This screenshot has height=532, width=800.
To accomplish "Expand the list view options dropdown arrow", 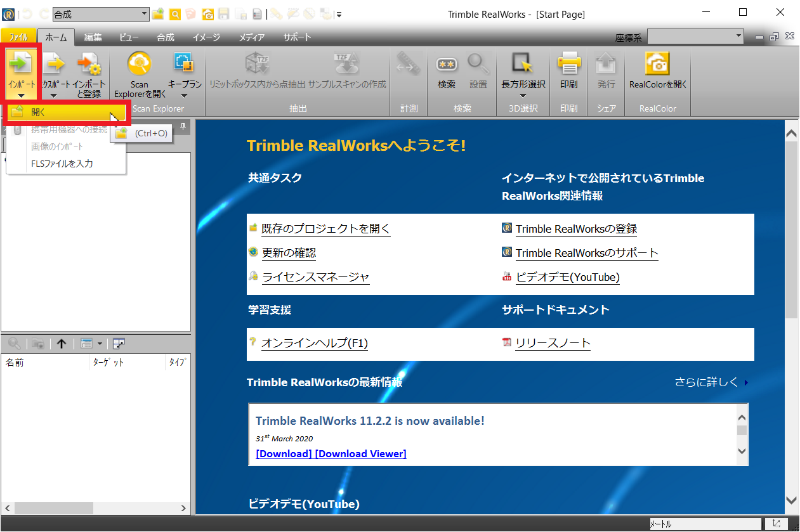I will click(x=100, y=344).
